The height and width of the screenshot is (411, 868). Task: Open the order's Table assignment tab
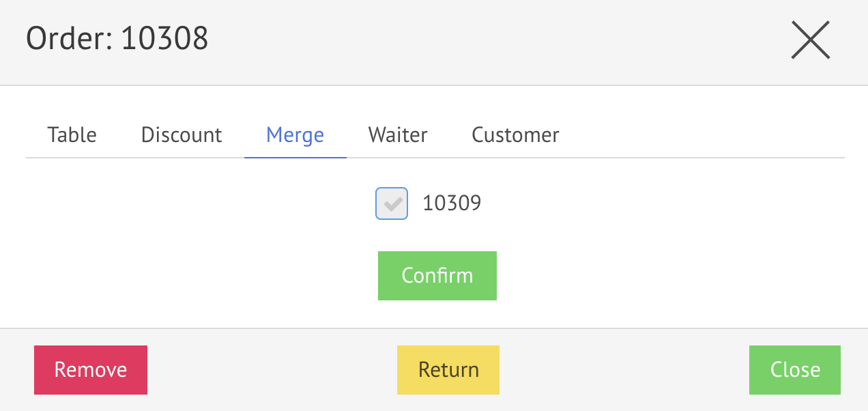coord(72,135)
